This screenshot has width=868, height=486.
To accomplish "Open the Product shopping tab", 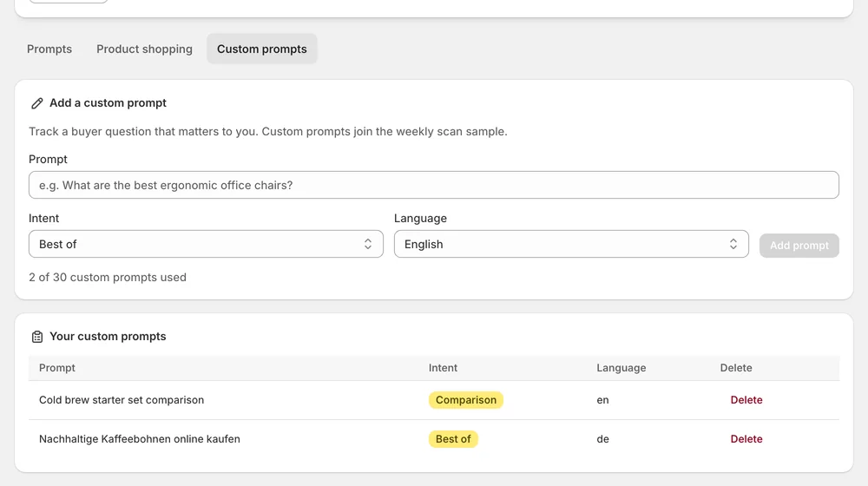I will [x=144, y=49].
